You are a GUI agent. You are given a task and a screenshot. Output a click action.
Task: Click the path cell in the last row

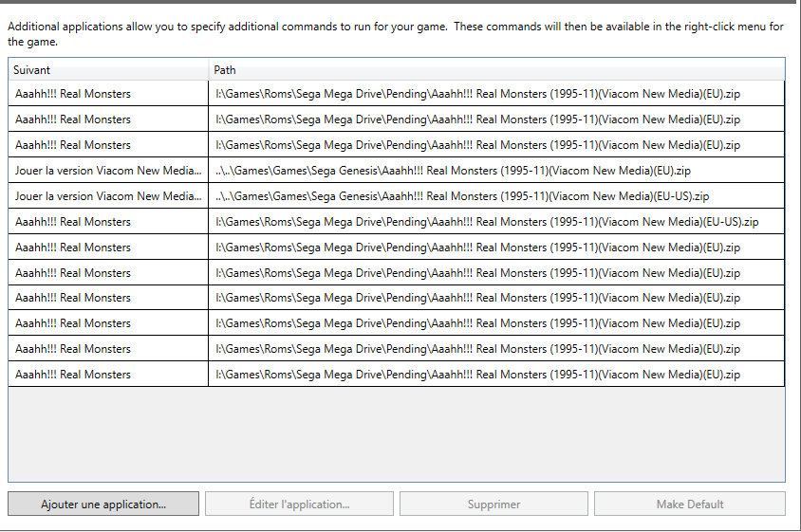(496, 375)
